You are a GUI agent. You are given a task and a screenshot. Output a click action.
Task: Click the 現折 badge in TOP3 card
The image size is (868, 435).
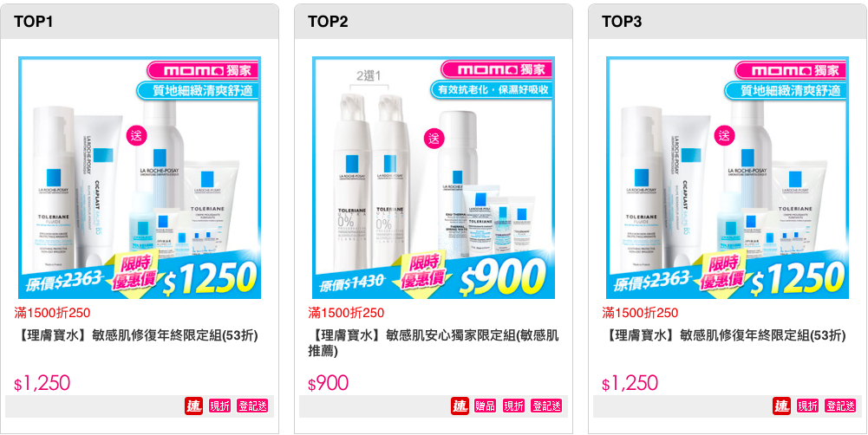point(807,406)
